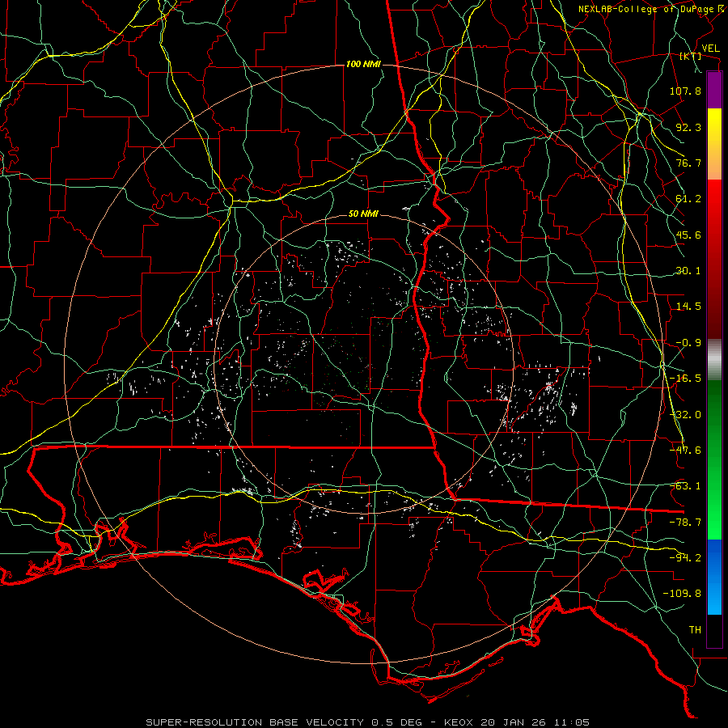This screenshot has width=728, height=728.
Task: Click the 92.3 legend value
Action: (x=688, y=127)
